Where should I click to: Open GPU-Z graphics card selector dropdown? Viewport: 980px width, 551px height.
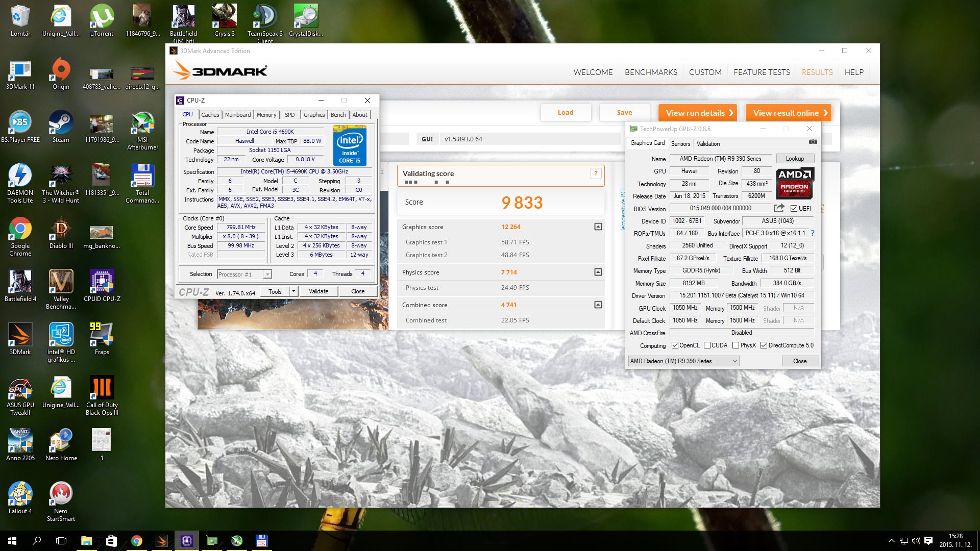click(x=683, y=361)
